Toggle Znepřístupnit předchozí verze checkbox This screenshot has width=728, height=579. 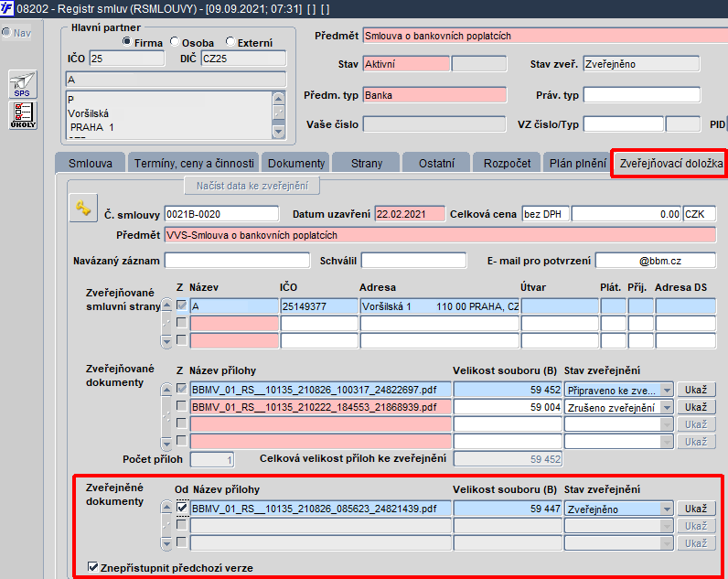click(x=93, y=567)
